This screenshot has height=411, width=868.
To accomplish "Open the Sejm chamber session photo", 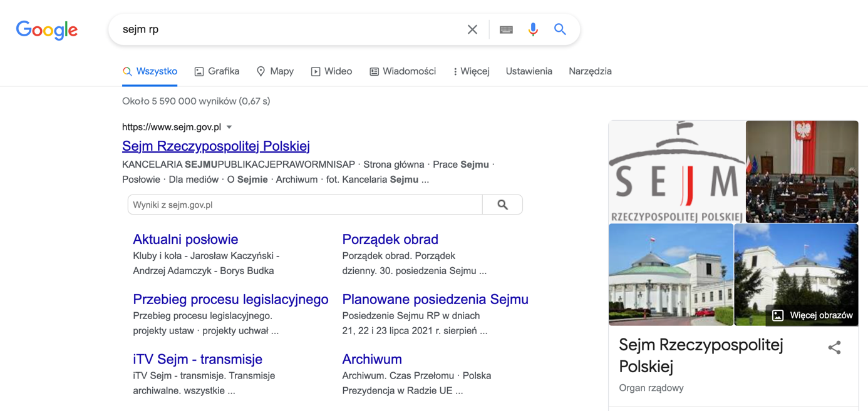I will click(x=802, y=171).
